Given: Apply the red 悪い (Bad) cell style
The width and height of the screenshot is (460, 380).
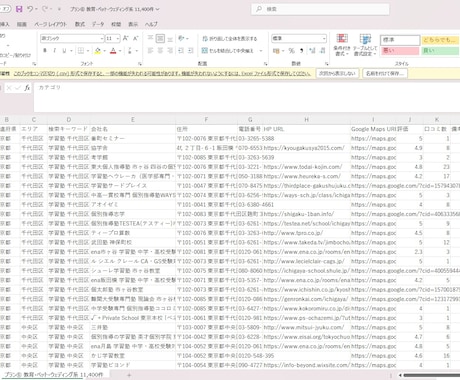Looking at the screenshot, I should [x=400, y=51].
